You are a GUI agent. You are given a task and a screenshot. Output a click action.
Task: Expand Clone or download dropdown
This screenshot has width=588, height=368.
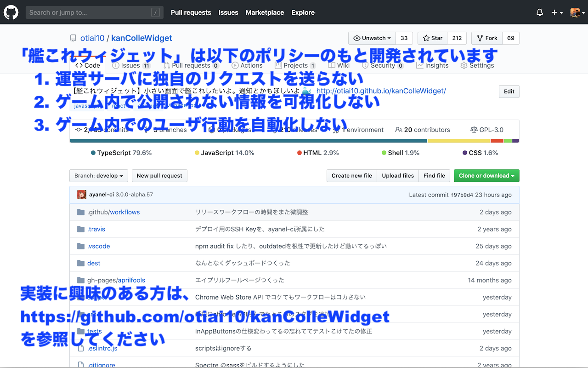pos(486,176)
